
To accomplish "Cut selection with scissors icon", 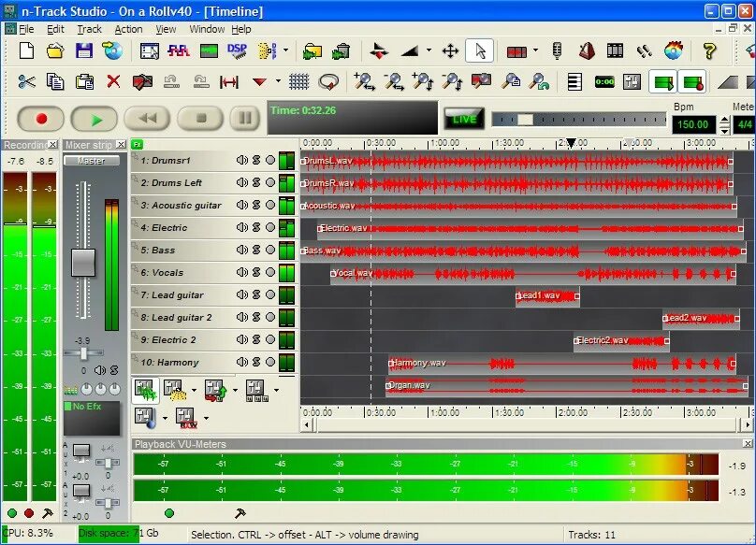I will pos(26,82).
